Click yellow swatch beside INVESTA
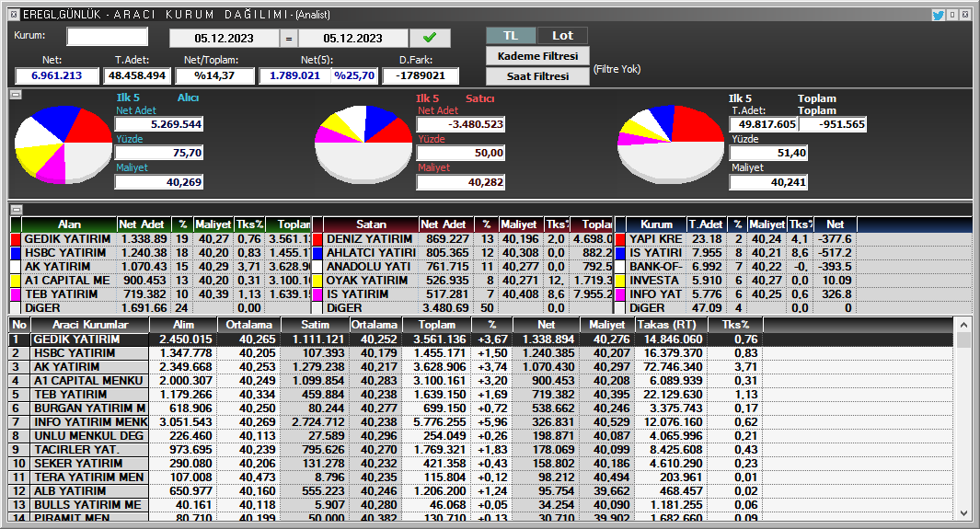Image resolution: width=980 pixels, height=529 pixels. [620, 281]
